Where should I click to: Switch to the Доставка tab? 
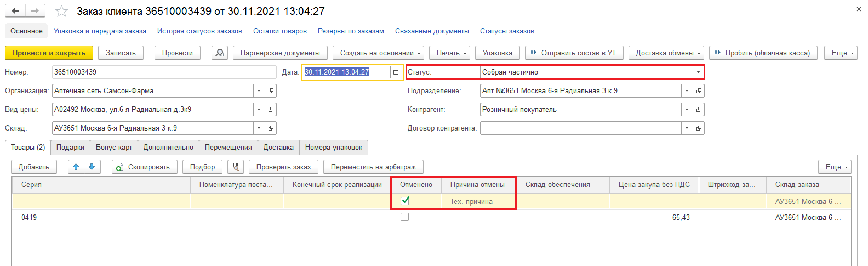[x=278, y=148]
